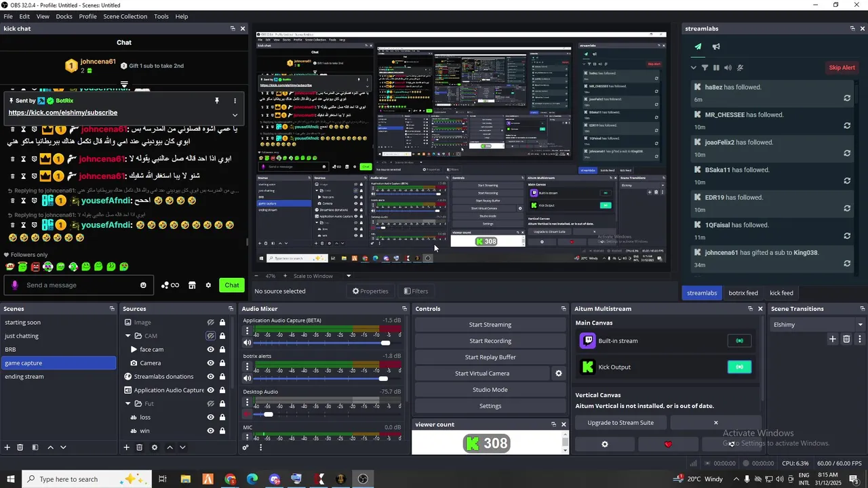The width and height of the screenshot is (868, 488).
Task: Collapse the CAM group in Sources
Action: [x=128, y=336]
